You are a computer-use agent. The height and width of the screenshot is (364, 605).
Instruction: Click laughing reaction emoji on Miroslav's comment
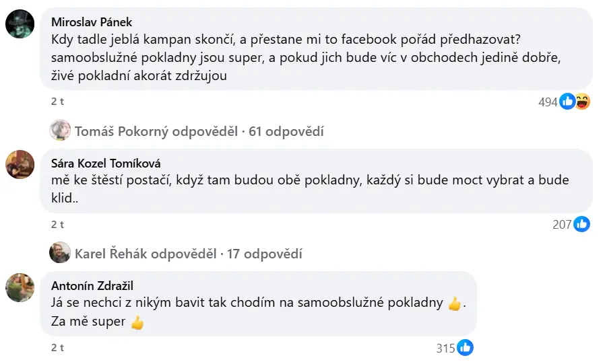point(582,102)
